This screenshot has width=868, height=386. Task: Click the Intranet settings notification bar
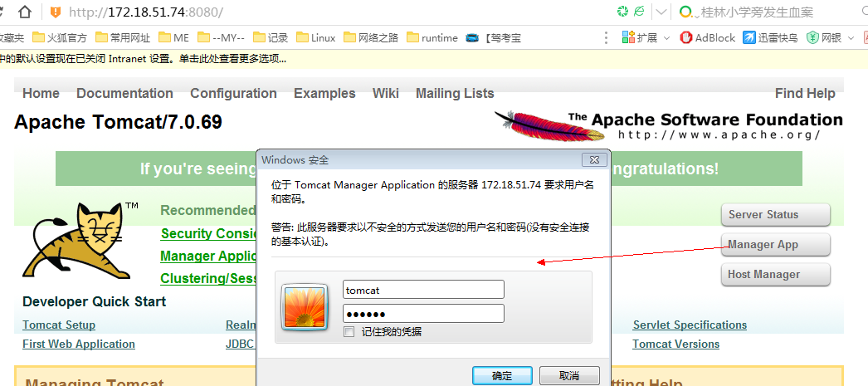click(x=434, y=58)
